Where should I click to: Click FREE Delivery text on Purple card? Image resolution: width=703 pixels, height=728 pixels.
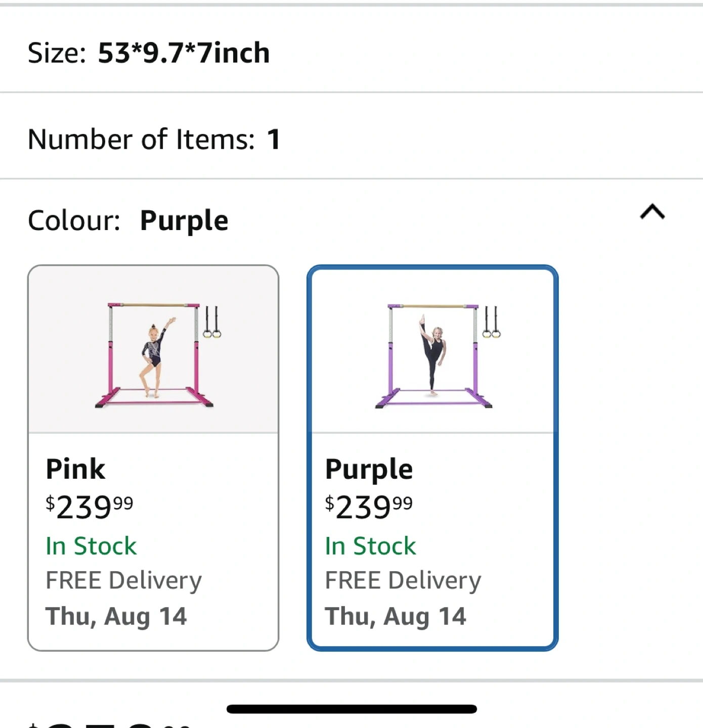coord(403,580)
